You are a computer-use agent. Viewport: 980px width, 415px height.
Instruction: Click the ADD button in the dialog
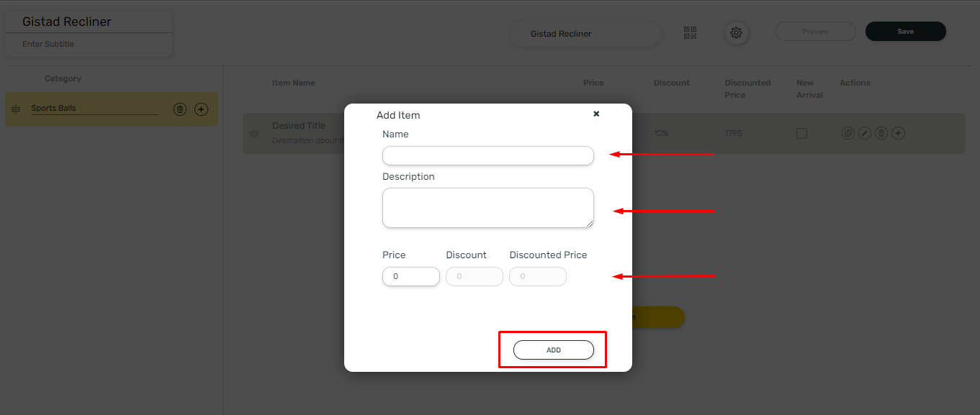[553, 350]
